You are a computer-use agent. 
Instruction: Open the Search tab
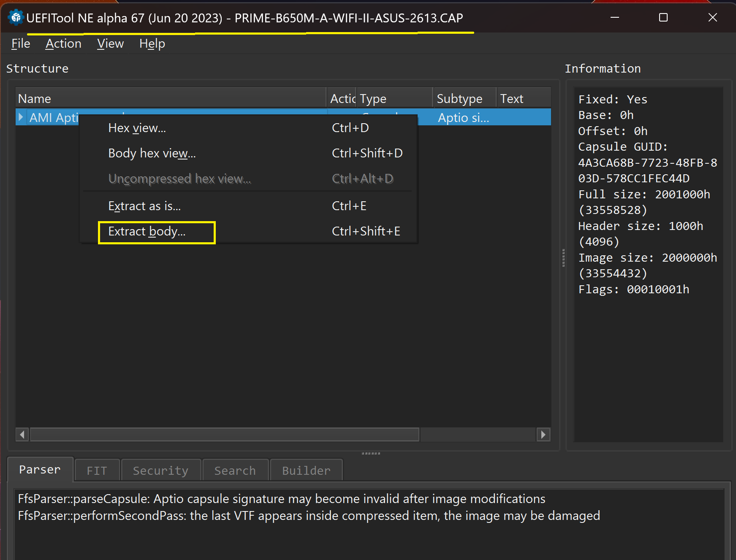pyautogui.click(x=235, y=471)
